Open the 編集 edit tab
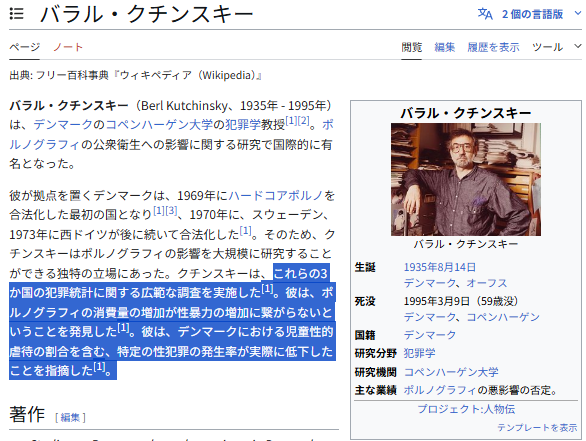This screenshot has height=441, width=586. tap(444, 47)
